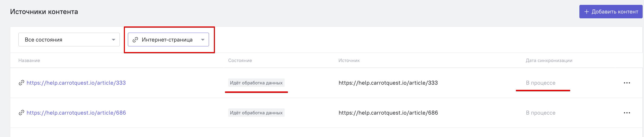Click link icon inside Интернет-страница filter

click(x=135, y=40)
